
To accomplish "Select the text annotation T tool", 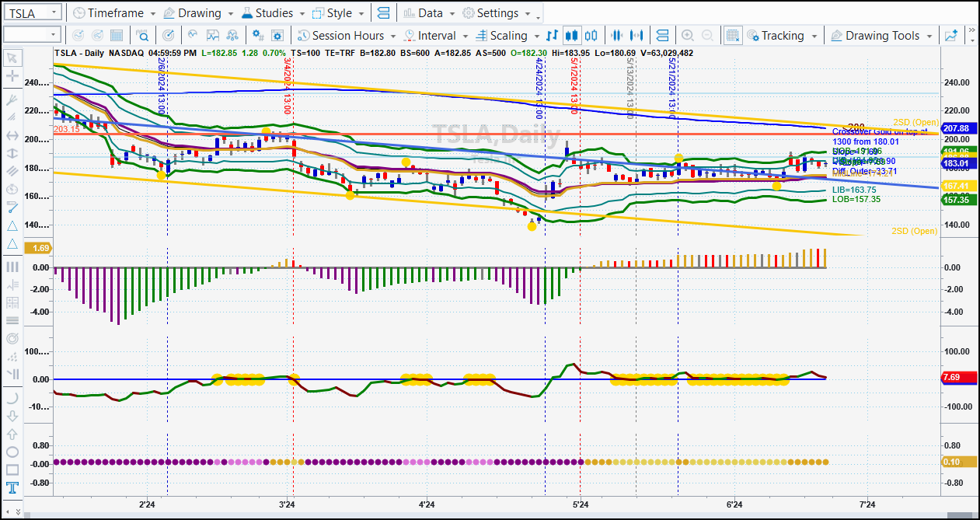I will point(12,487).
